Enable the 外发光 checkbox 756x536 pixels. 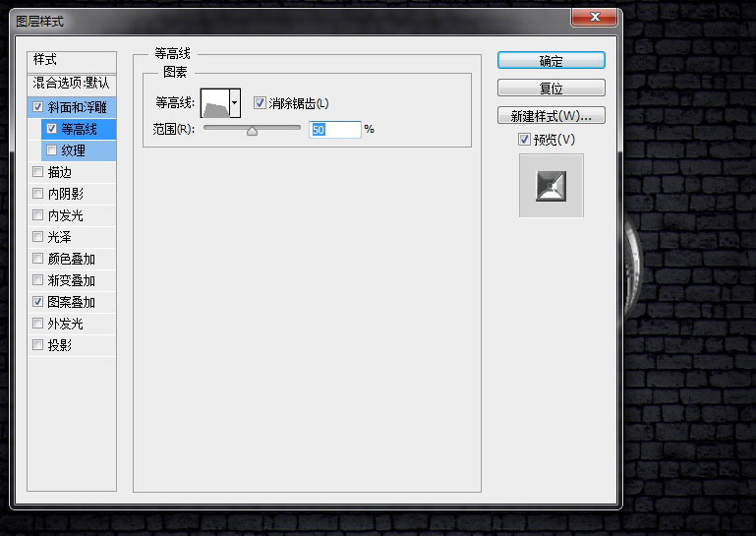click(37, 323)
